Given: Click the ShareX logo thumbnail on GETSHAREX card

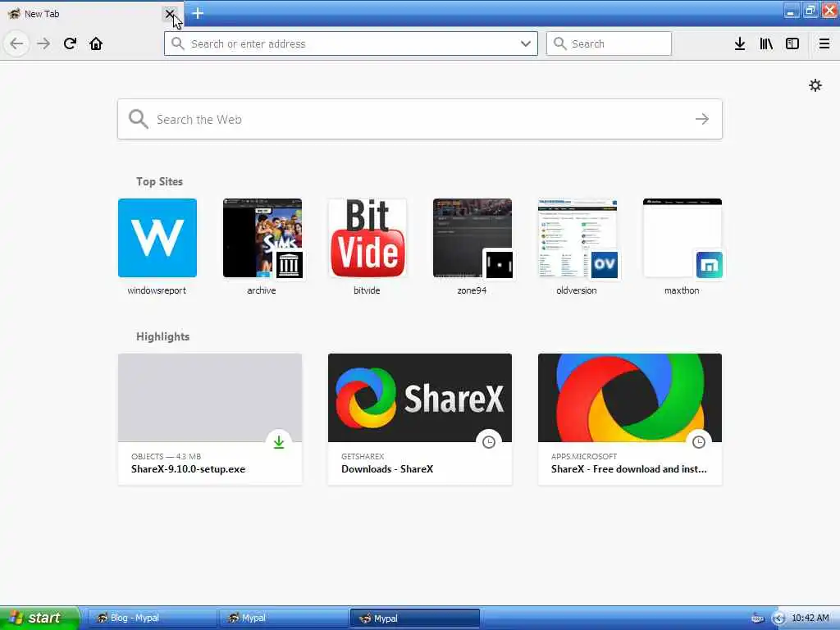Looking at the screenshot, I should (x=420, y=398).
